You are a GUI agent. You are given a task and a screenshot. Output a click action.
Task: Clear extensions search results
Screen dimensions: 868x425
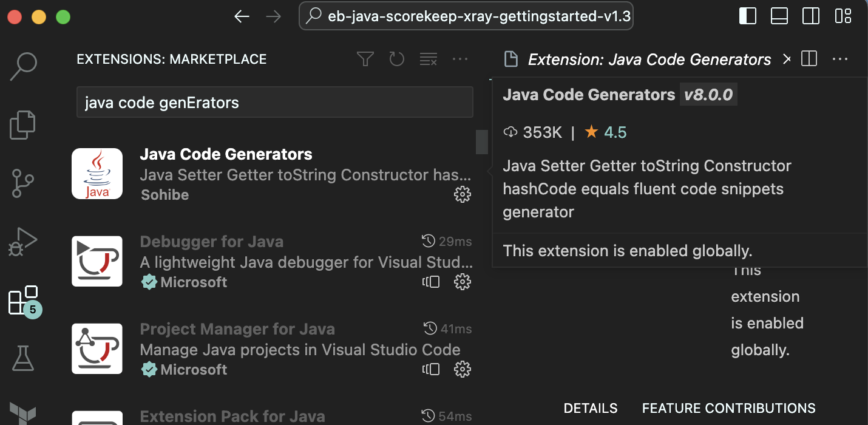coord(429,59)
